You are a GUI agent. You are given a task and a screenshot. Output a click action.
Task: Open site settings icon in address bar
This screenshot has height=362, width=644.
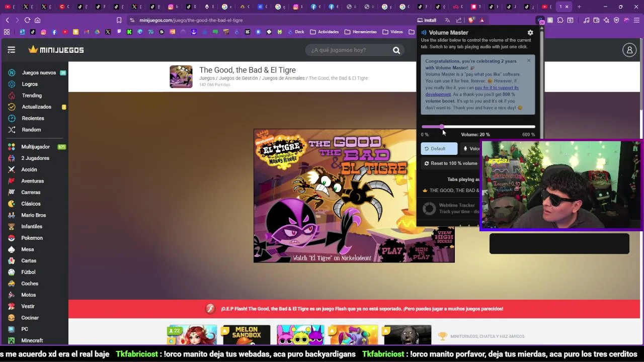click(132, 20)
